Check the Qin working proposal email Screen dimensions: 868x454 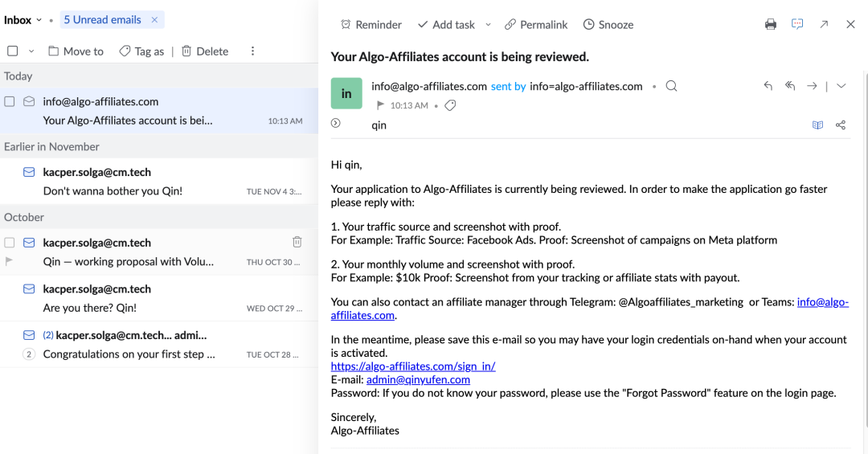tap(10, 243)
